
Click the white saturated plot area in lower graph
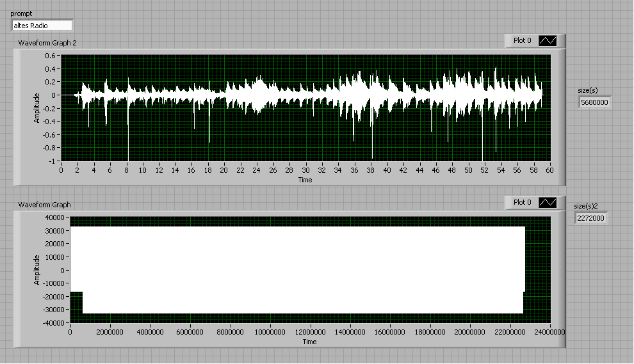point(299,270)
